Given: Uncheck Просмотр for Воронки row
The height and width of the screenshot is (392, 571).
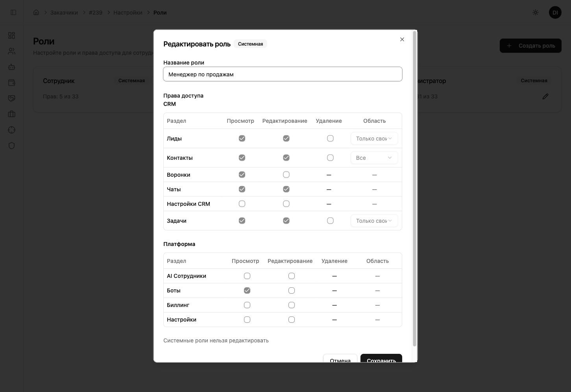Looking at the screenshot, I should click(x=242, y=174).
